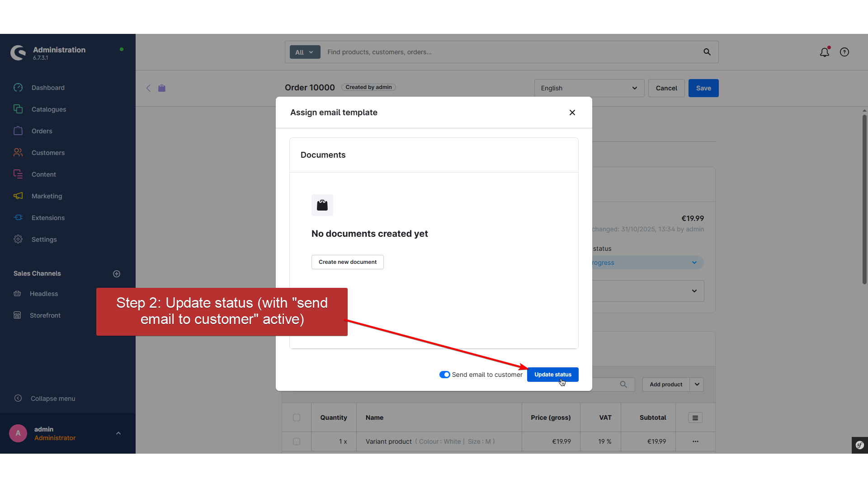Tick the Variant product row checkbox
Viewport: 868px width, 488px height.
297,441
